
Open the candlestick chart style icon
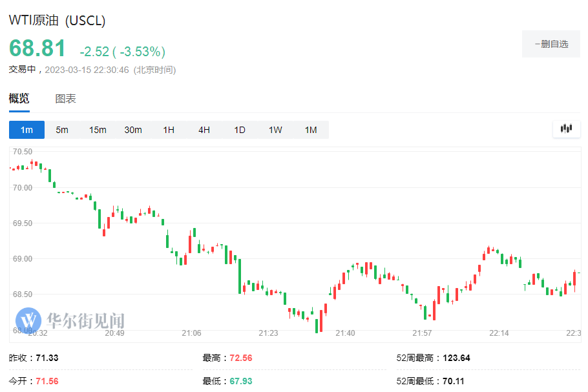coord(566,129)
